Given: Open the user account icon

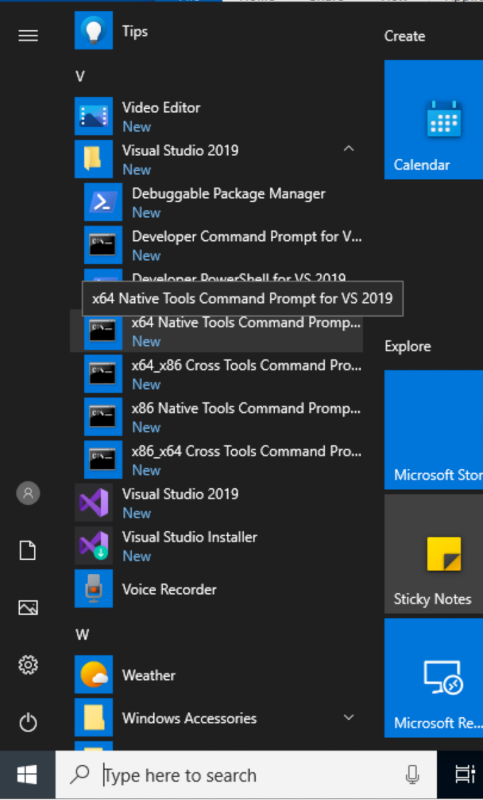Looking at the screenshot, I should pyautogui.click(x=28, y=493).
